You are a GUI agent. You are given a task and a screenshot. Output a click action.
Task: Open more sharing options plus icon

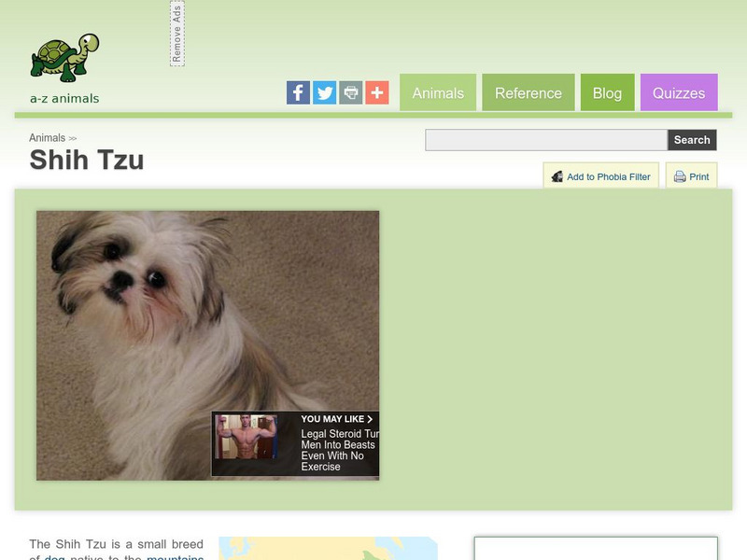(x=377, y=92)
